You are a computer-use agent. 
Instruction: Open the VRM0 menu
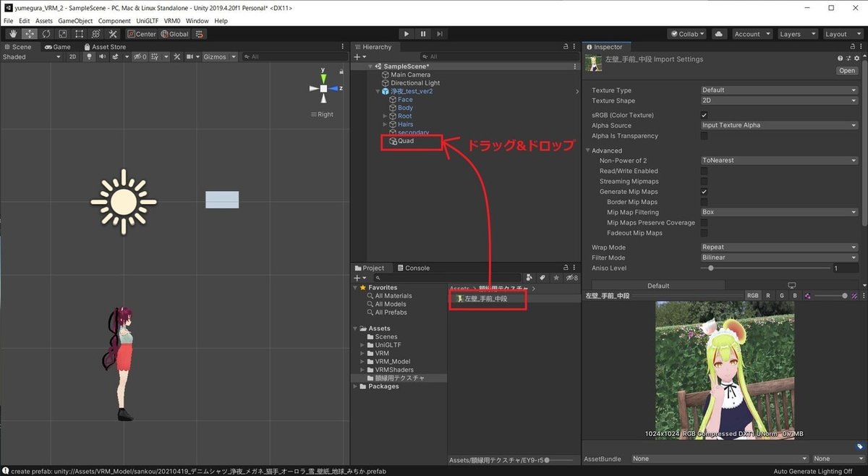click(172, 21)
